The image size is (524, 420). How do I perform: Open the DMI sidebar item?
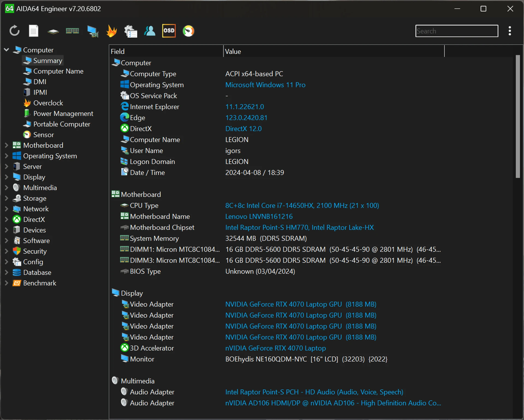(x=35, y=82)
